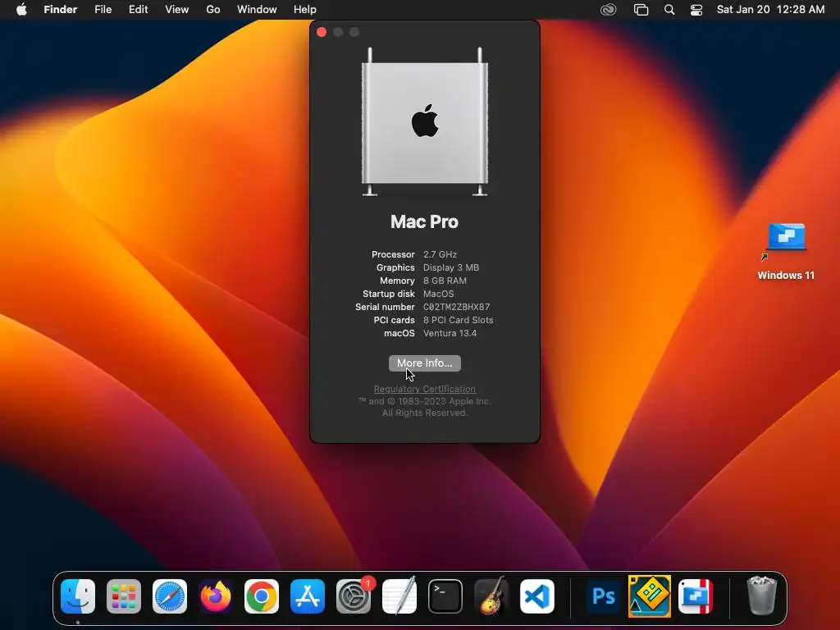The width and height of the screenshot is (840, 630).
Task: Open the View menu
Action: point(177,10)
